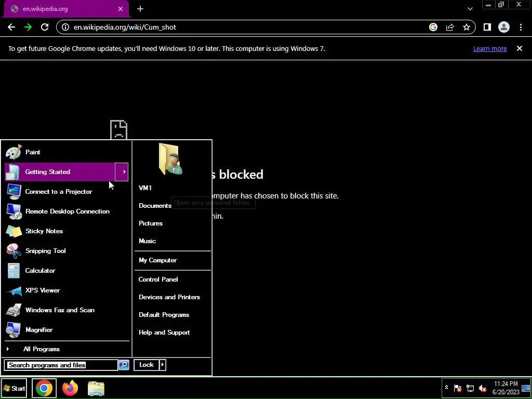Bookmark this tab with the star

point(467,28)
